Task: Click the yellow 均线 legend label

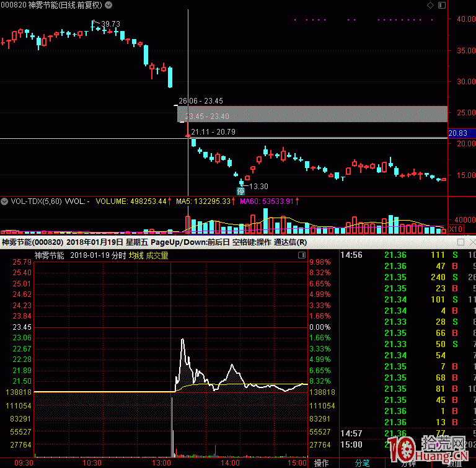Action: (136, 255)
